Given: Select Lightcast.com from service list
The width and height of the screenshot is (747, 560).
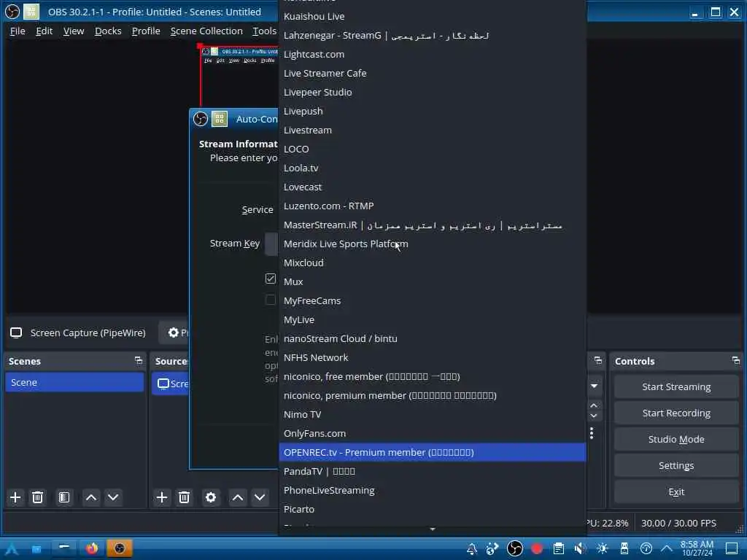Looking at the screenshot, I should 432,54.
